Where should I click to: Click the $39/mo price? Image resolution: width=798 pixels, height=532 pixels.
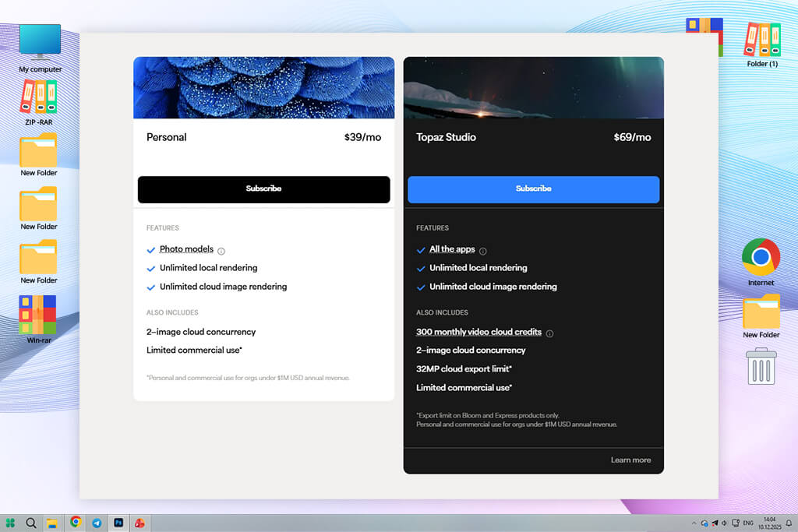(x=362, y=137)
